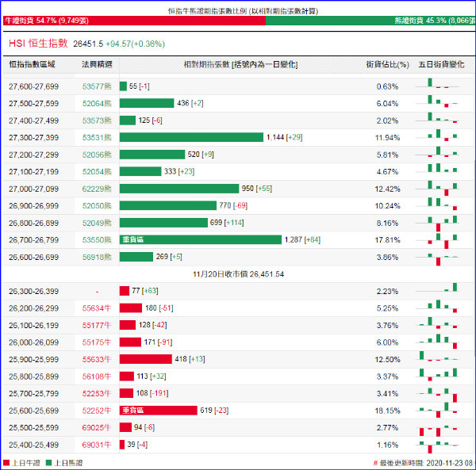The height and width of the screenshot is (470, 476).
Task: Click the green 上日熊證 legend swatch
Action: 48,463
